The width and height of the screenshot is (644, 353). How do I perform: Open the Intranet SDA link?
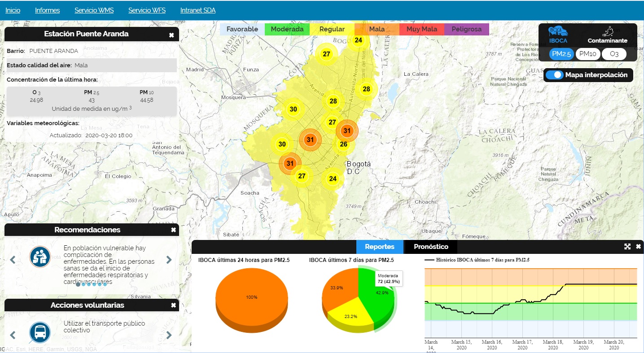[198, 10]
